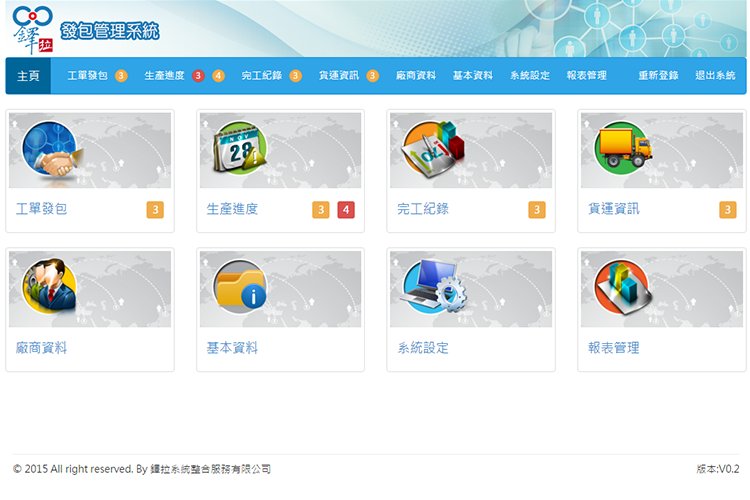Click orange badge 4 beside 生產進度 in navbar
Viewport: 750px width, 500px height.
point(218,76)
